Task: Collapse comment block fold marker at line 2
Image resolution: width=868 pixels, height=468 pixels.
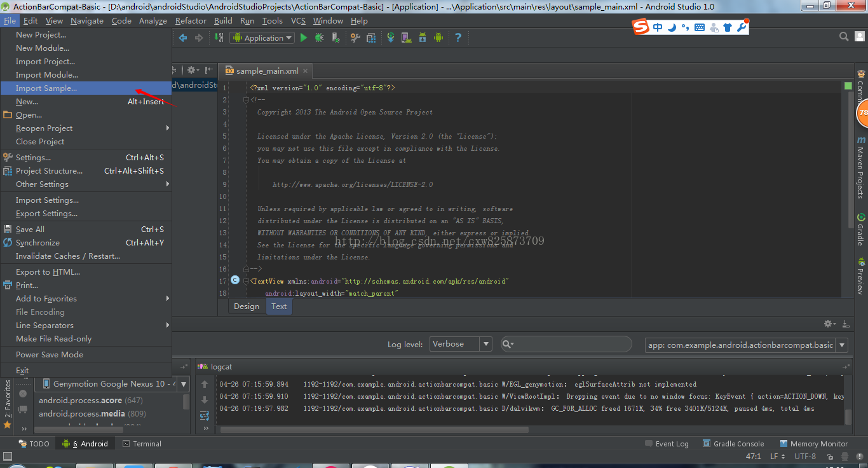Action: coord(247,100)
